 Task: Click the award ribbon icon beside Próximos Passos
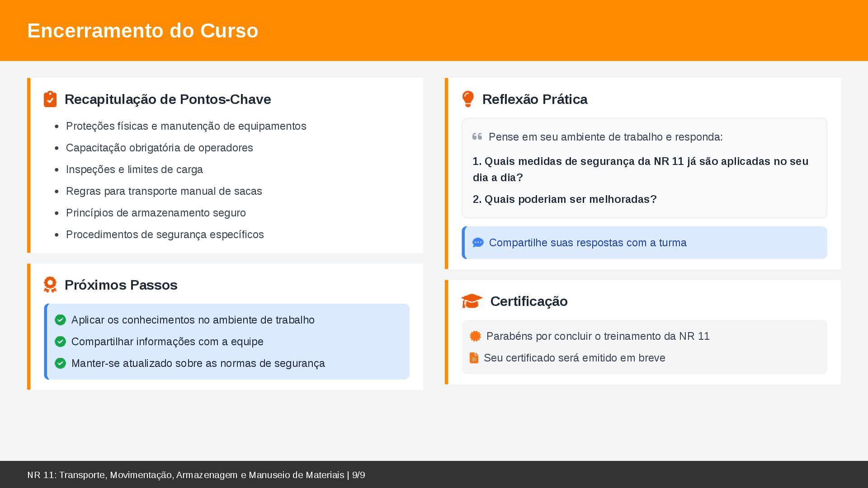click(50, 285)
